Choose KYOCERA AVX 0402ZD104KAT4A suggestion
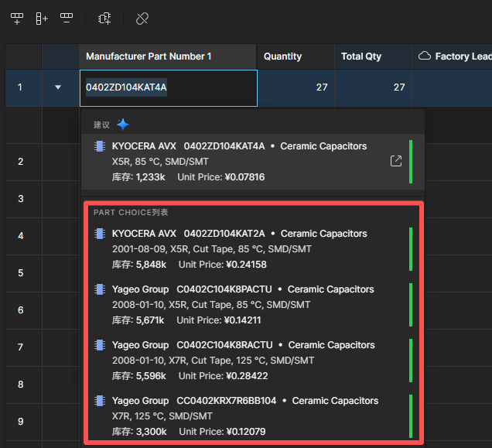 pyautogui.click(x=253, y=162)
